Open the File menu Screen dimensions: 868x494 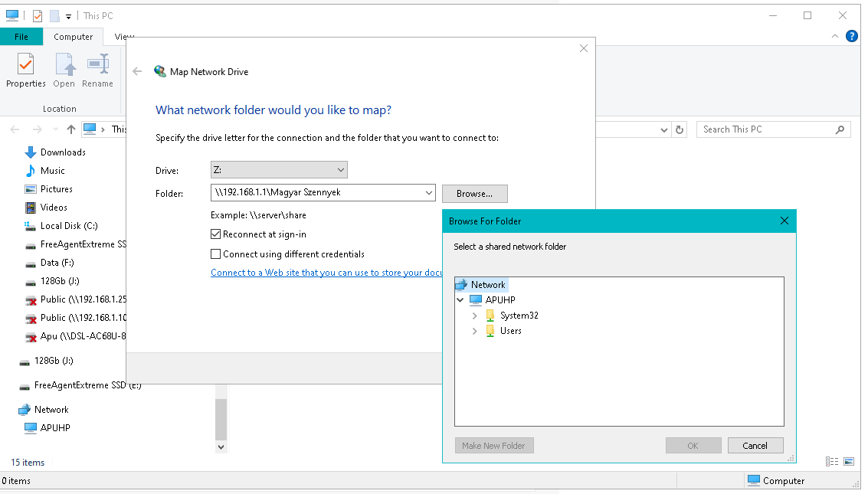22,36
